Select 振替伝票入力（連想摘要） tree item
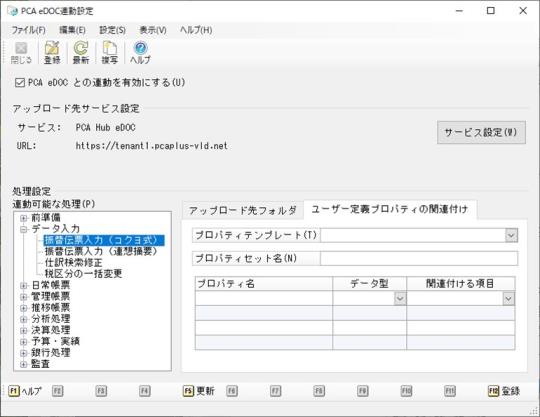The height and width of the screenshot is (417, 540). [x=101, y=251]
